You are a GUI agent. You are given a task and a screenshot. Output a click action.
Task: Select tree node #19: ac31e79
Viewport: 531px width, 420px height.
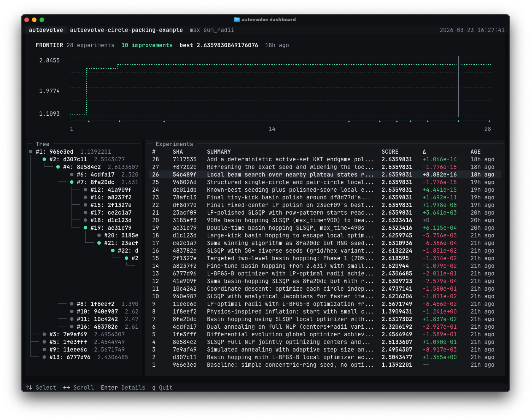(108, 228)
